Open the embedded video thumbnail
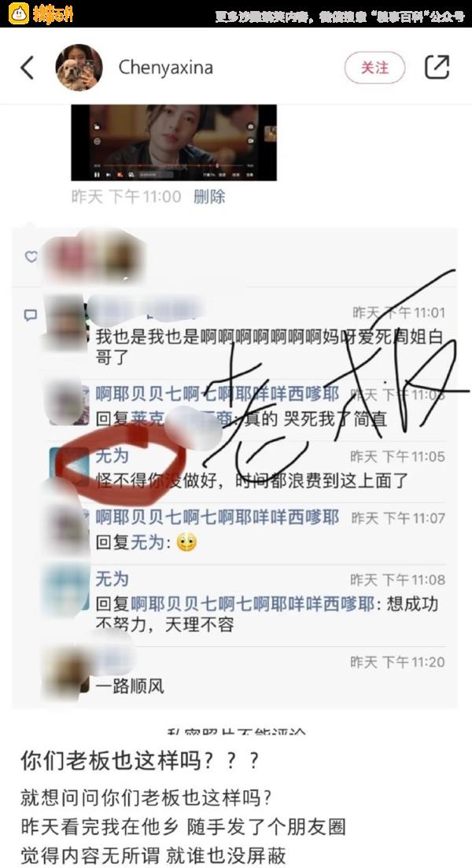The width and height of the screenshot is (472, 868). pyautogui.click(x=173, y=142)
